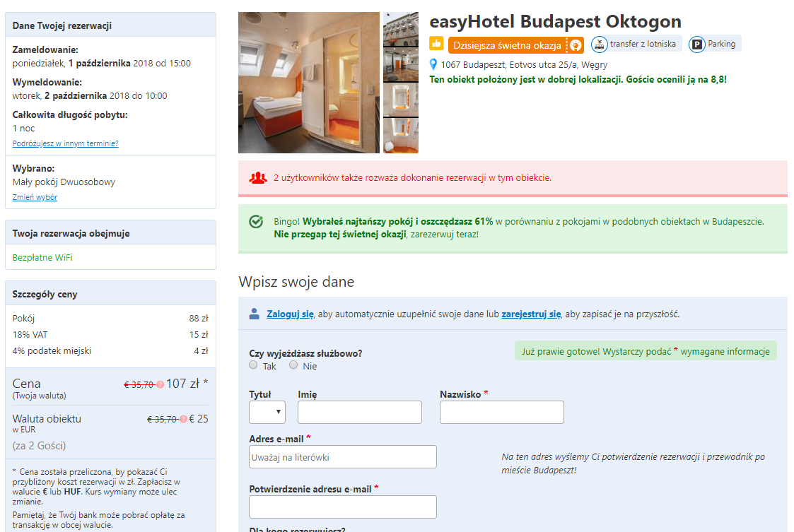Open Podróżujesz w innym terminie link

(x=65, y=143)
